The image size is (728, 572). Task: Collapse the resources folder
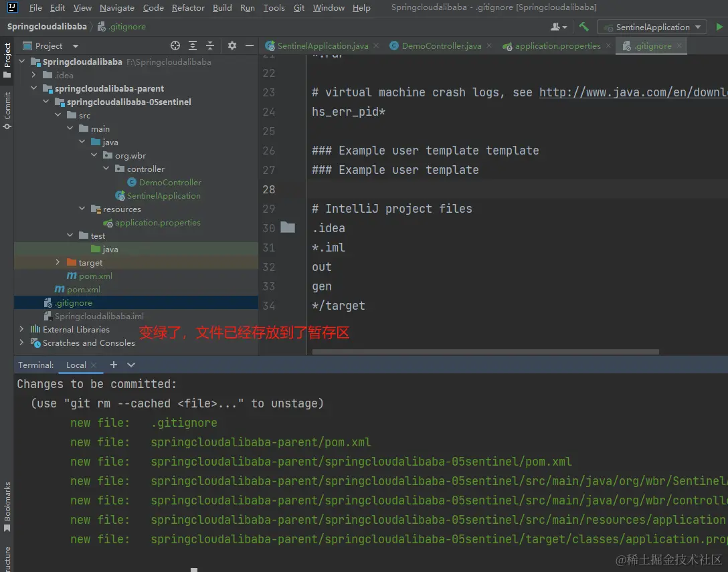point(82,209)
